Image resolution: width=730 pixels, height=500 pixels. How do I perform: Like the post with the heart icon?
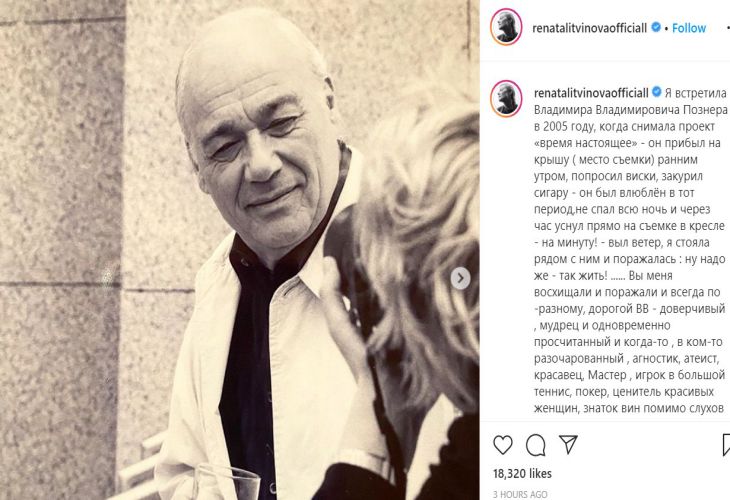pyautogui.click(x=503, y=445)
